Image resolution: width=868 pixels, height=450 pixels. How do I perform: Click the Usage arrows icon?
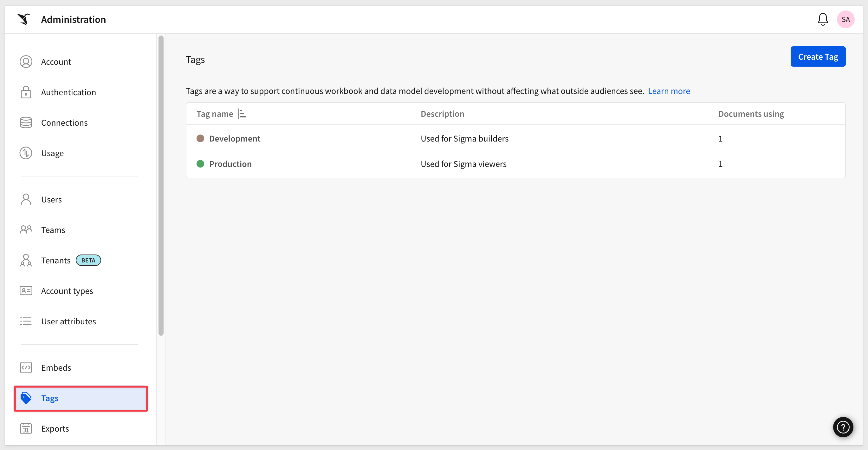pos(26,153)
